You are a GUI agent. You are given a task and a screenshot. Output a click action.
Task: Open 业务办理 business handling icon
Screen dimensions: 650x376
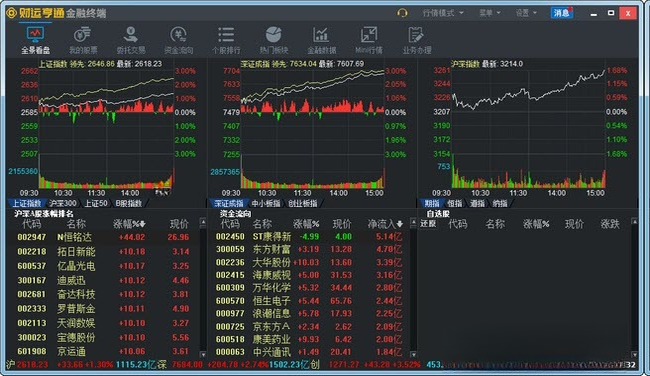tap(417, 40)
